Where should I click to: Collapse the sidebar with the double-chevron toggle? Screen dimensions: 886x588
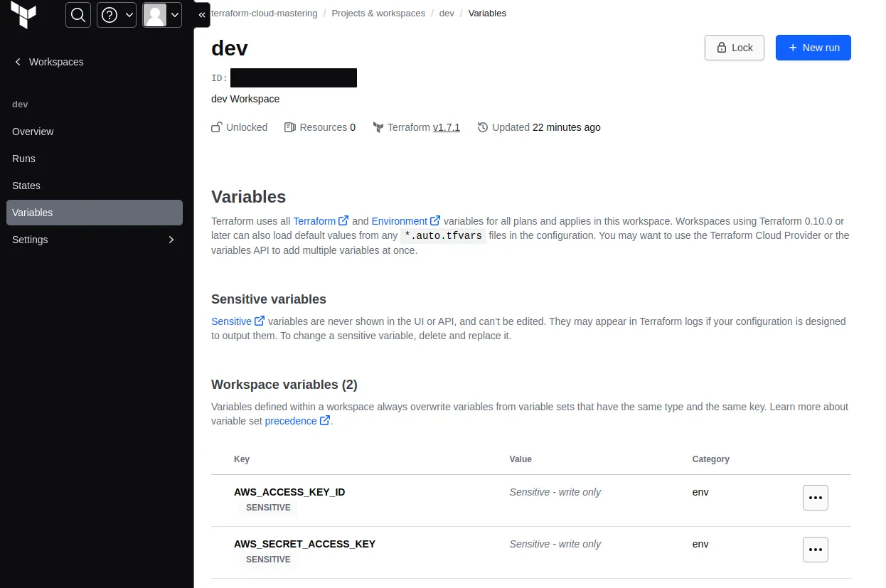pos(202,14)
